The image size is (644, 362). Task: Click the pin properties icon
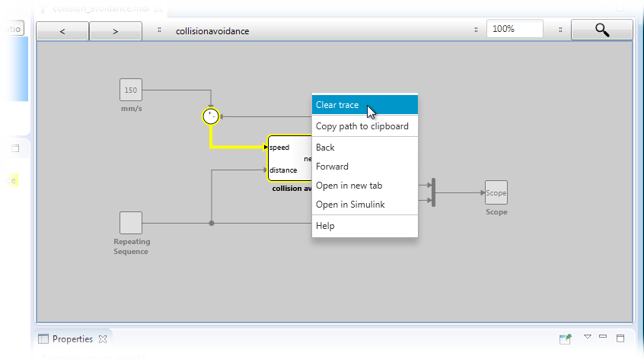[x=566, y=338]
